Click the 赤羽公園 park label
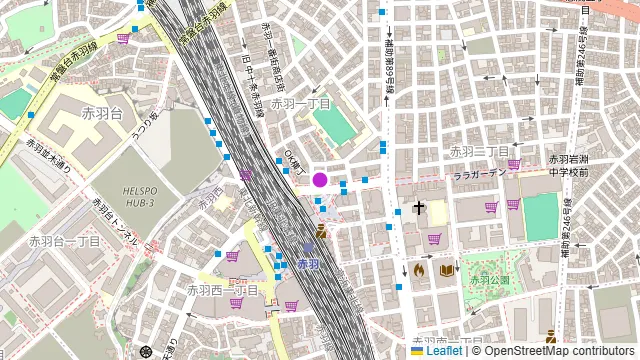 click(x=490, y=280)
